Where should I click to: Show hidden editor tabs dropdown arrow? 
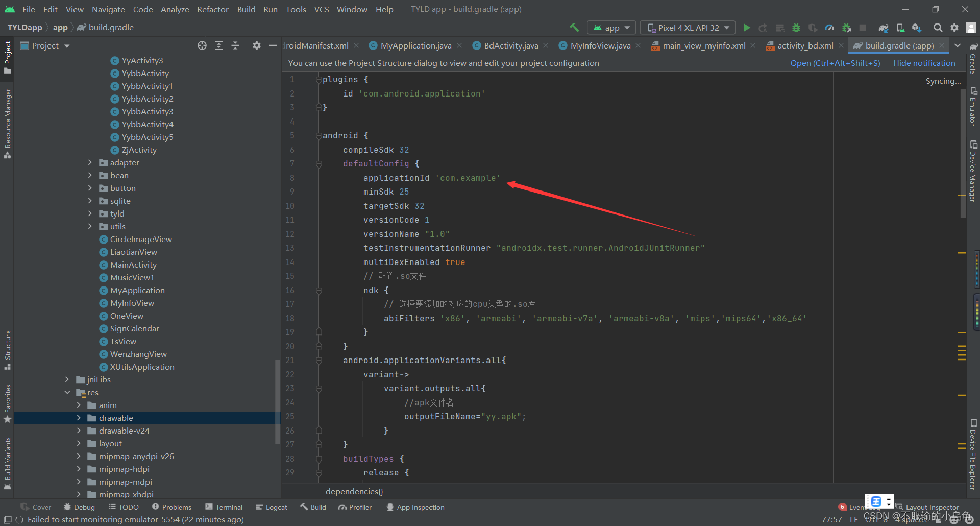pyautogui.click(x=958, y=45)
